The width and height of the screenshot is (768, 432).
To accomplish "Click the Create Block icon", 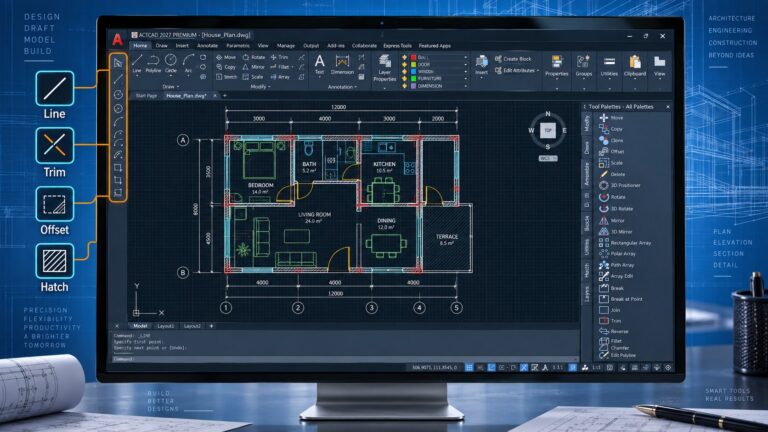I will coord(498,59).
